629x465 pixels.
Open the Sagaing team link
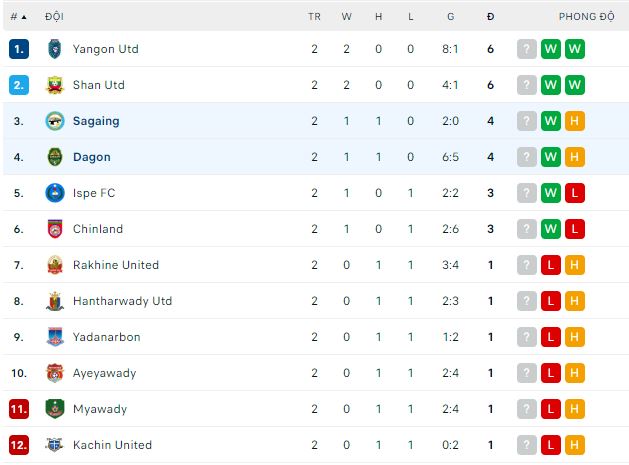[96, 121]
